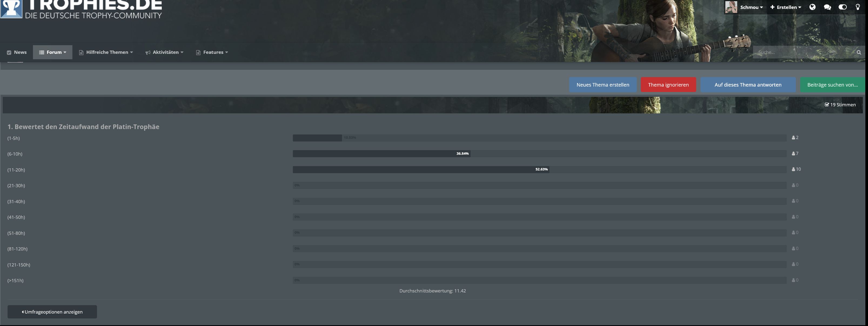Screen dimensions: 868x326
Task: Click voter count icon for (>151h)
Action: coord(795,280)
